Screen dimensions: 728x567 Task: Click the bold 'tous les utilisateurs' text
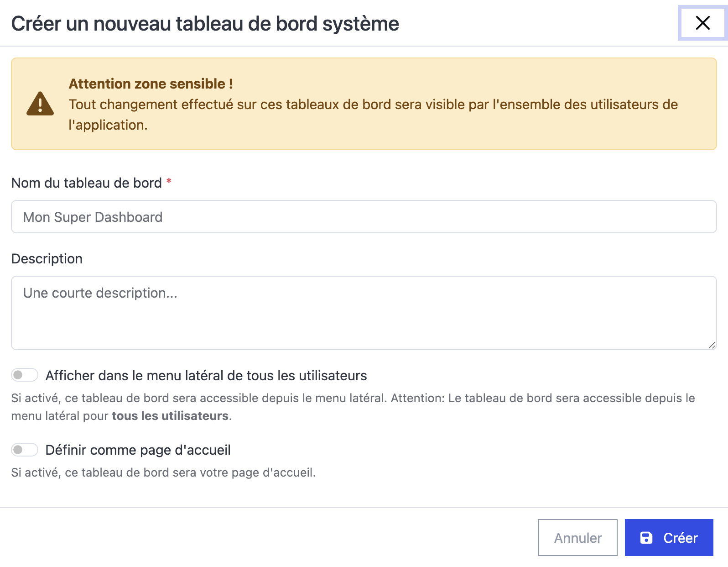(170, 416)
